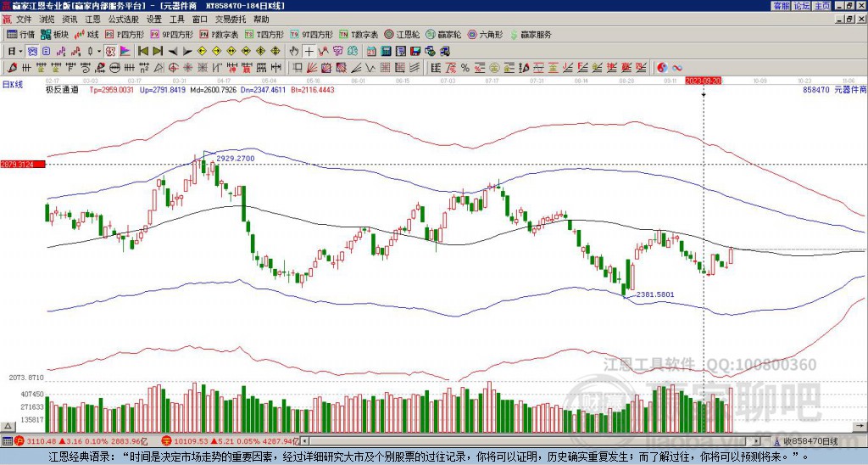The width and height of the screenshot is (868, 465).
Task: Click the calendar 21 icon
Action: [x=371, y=52]
